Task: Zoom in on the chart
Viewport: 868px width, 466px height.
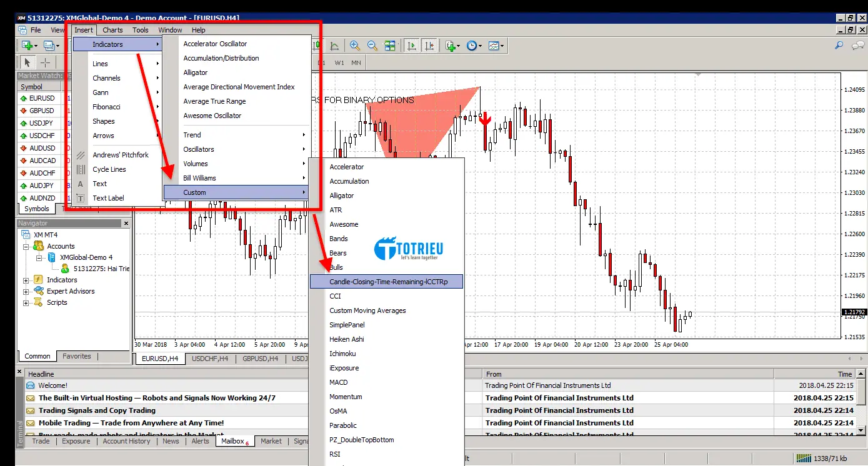Action: tap(355, 46)
